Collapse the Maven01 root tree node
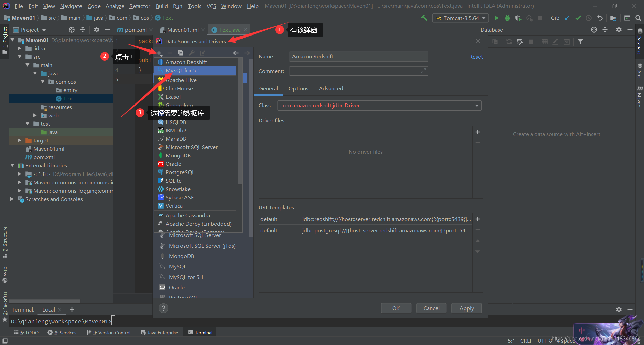 (12, 40)
